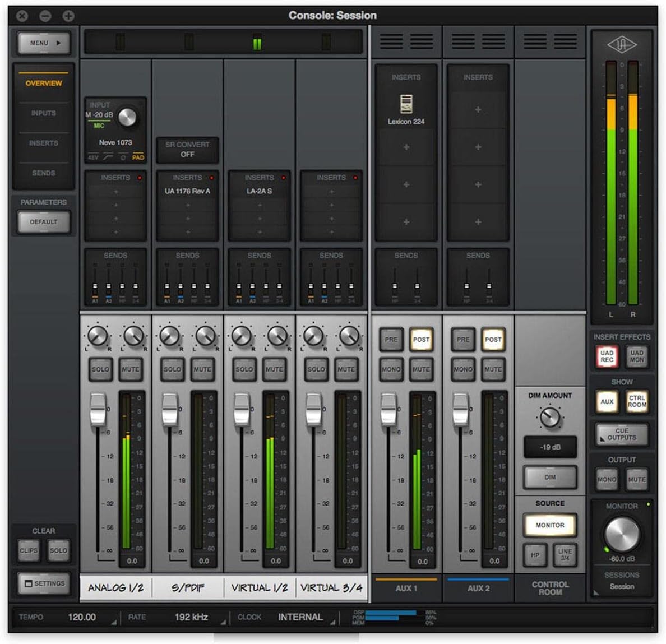Open the Settings panel via gear icon

coord(44,583)
